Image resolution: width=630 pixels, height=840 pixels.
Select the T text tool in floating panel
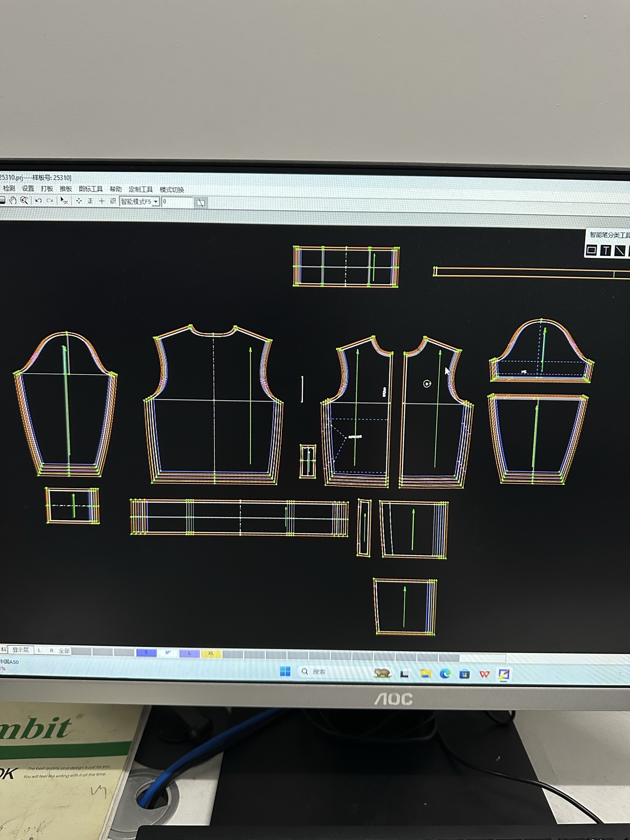[x=606, y=250]
